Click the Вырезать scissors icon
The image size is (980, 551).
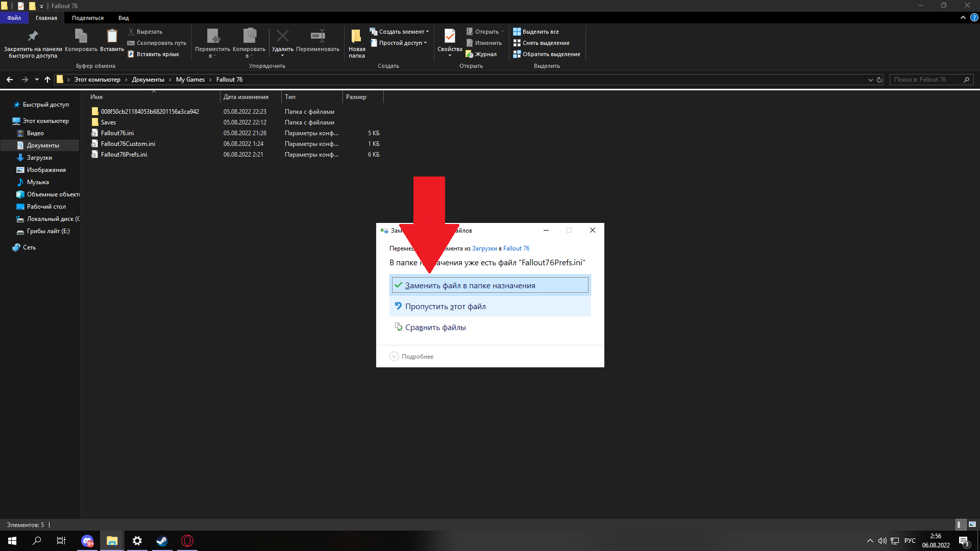[131, 32]
